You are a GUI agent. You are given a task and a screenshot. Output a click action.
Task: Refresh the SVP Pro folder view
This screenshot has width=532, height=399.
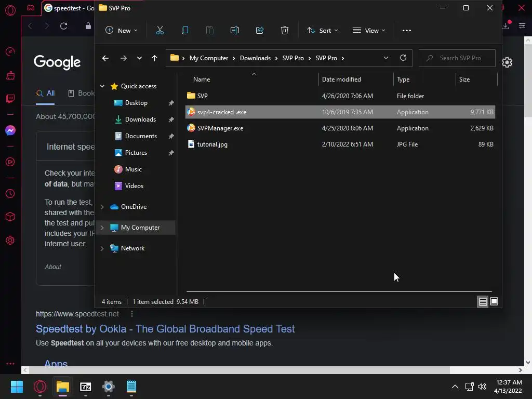[403, 58]
